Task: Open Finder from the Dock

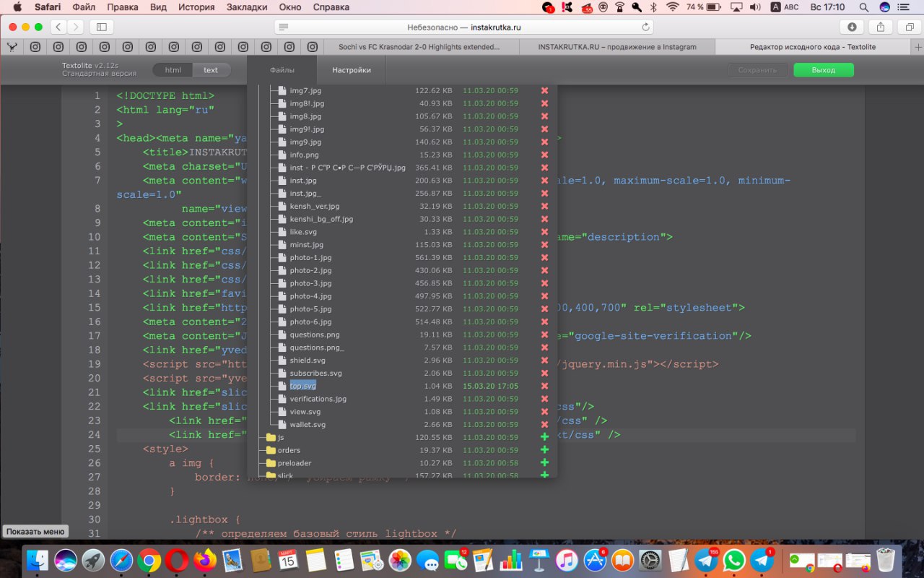Action: click(x=38, y=560)
